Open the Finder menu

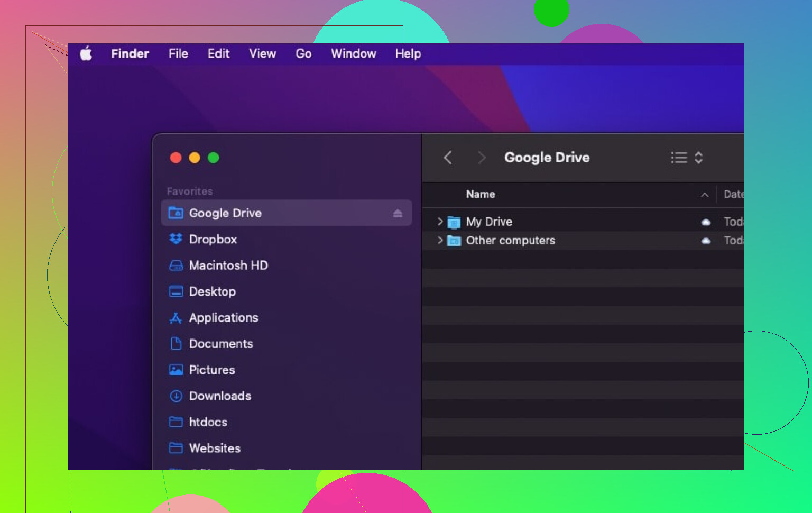[130, 53]
